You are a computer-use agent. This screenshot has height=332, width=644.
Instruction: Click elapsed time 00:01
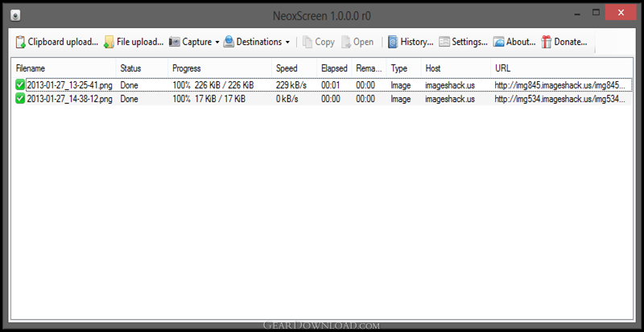coord(331,85)
